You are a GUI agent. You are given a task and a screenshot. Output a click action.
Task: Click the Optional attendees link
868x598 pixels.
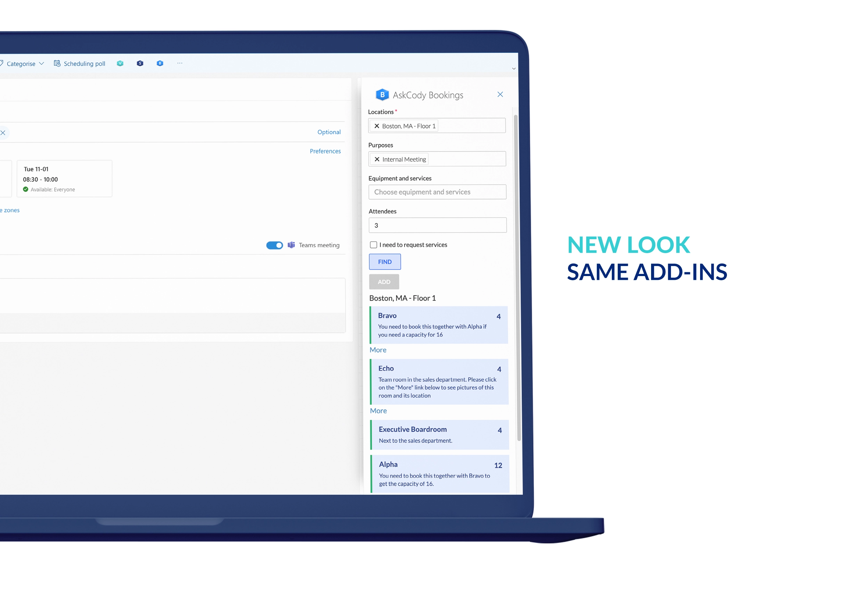click(328, 132)
